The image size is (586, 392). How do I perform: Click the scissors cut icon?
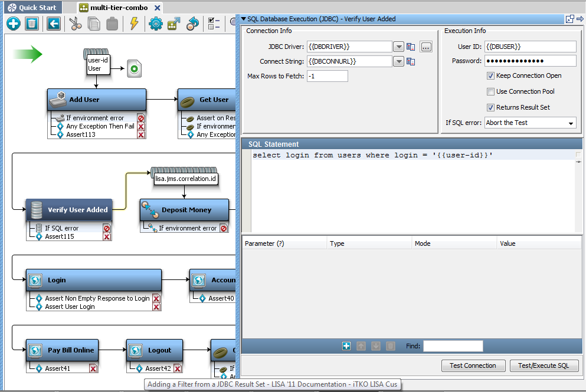(x=74, y=24)
